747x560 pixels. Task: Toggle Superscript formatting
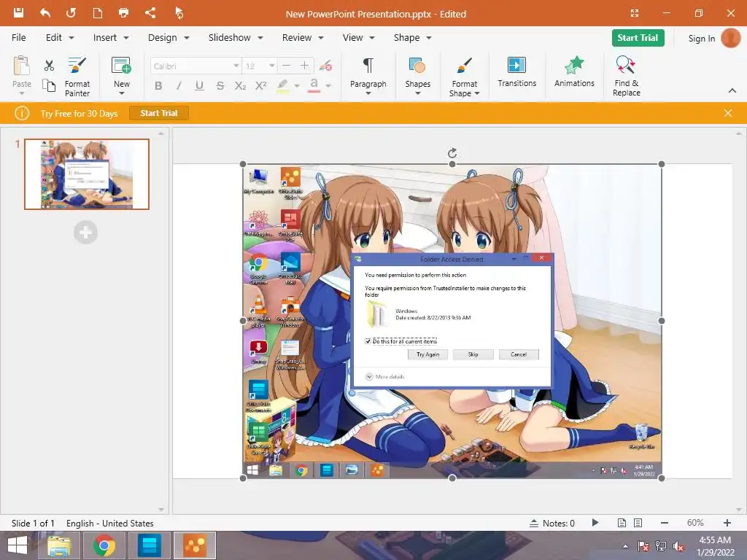coord(260,86)
